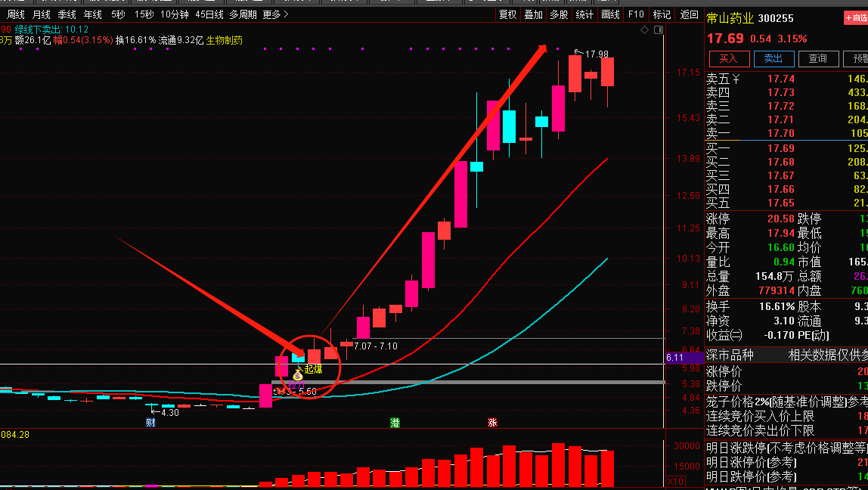Click the 统计 statistics toolbar button
Viewport: 868px width, 490px height.
point(584,14)
